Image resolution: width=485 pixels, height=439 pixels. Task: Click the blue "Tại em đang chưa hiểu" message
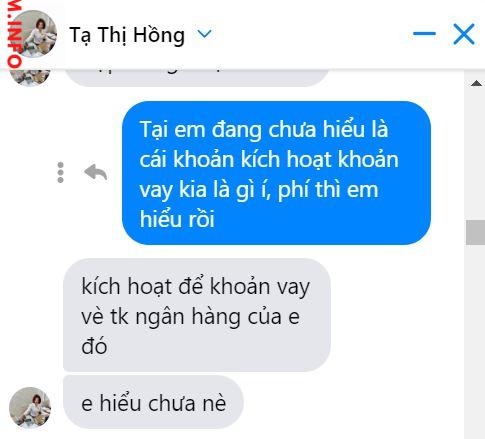(x=276, y=173)
